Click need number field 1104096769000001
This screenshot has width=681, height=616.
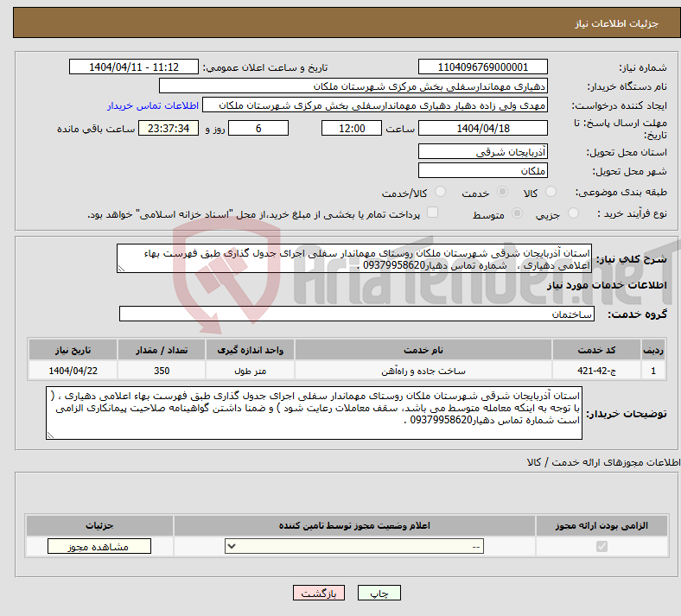click(483, 67)
